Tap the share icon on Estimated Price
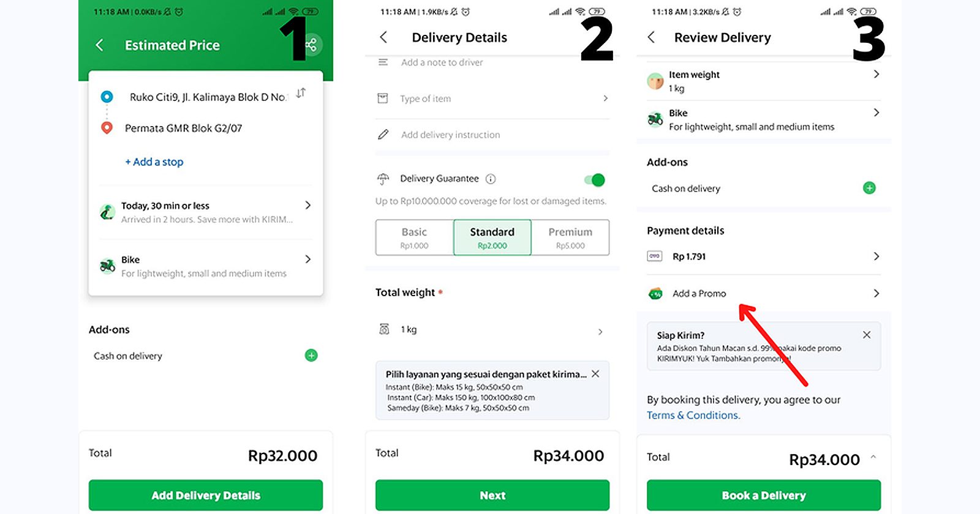 (x=311, y=45)
